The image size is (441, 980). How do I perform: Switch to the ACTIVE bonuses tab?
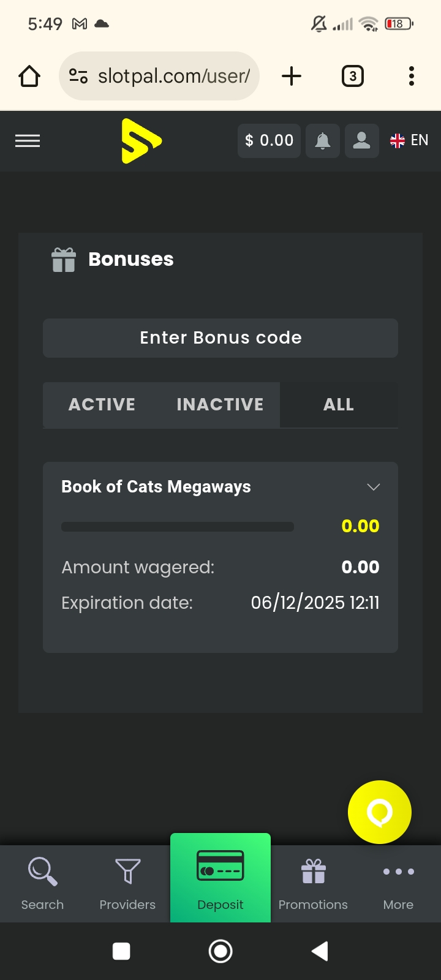[102, 405]
